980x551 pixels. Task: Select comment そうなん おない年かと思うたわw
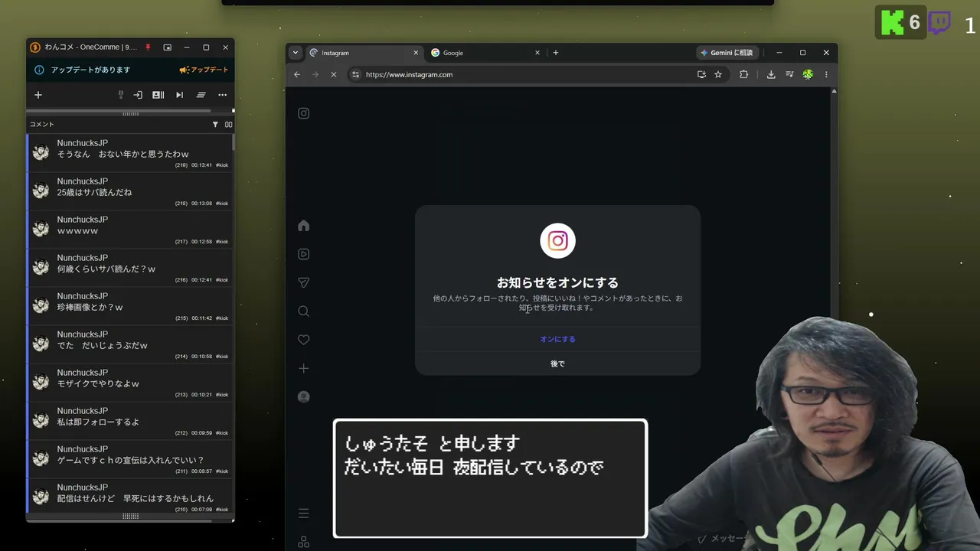[x=130, y=154]
